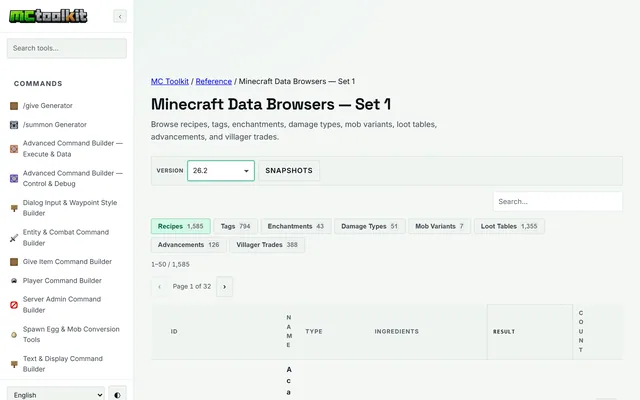Open Spawn Egg & Mob Conversion Tools

pos(71,334)
